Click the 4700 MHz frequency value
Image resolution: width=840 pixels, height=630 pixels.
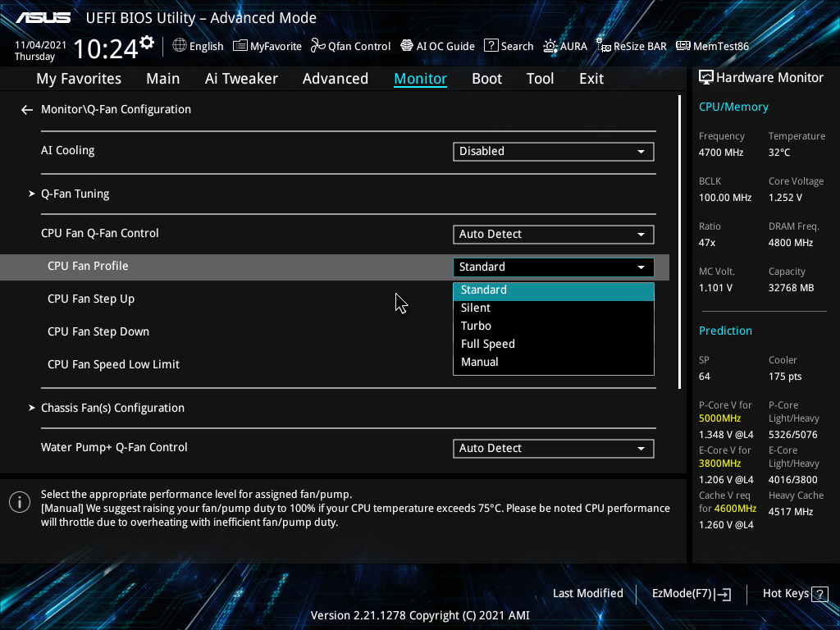[x=721, y=153]
